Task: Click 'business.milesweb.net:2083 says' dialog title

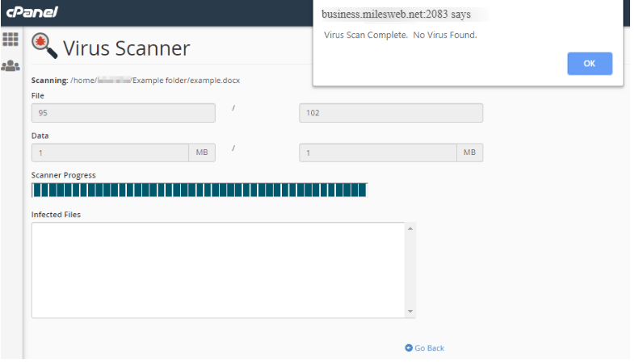Action: (x=396, y=15)
